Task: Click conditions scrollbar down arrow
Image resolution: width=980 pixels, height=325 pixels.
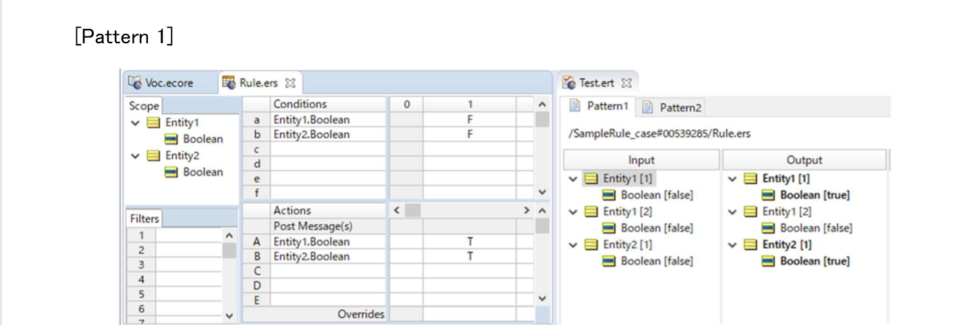Action: click(x=542, y=193)
